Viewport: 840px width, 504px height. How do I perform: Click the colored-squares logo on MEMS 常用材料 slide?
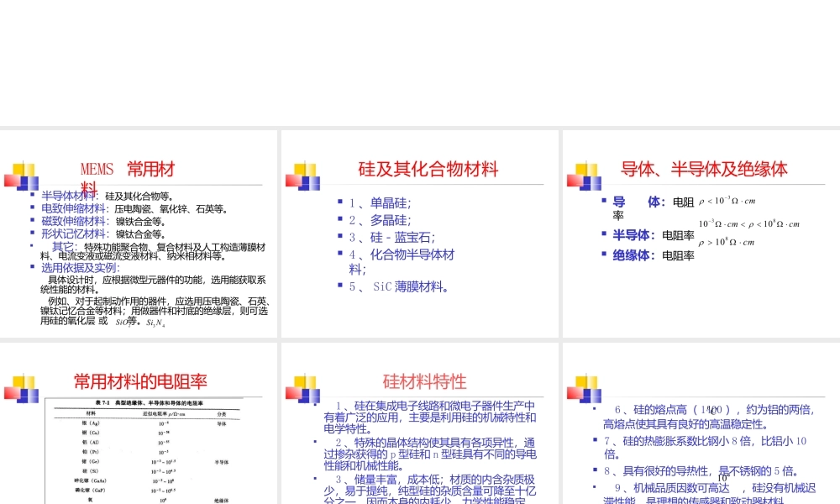(21, 176)
